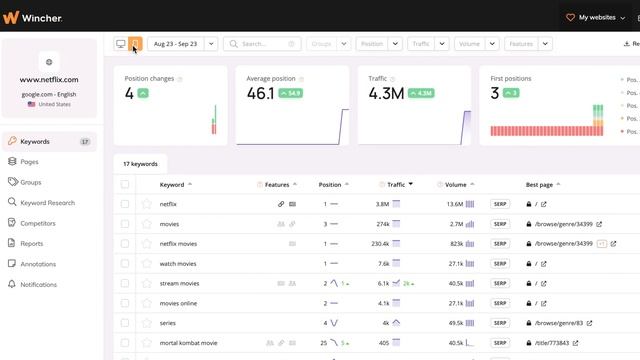Open Keywords in the sidebar
Screen dimensions: 640x360
coord(49,142)
